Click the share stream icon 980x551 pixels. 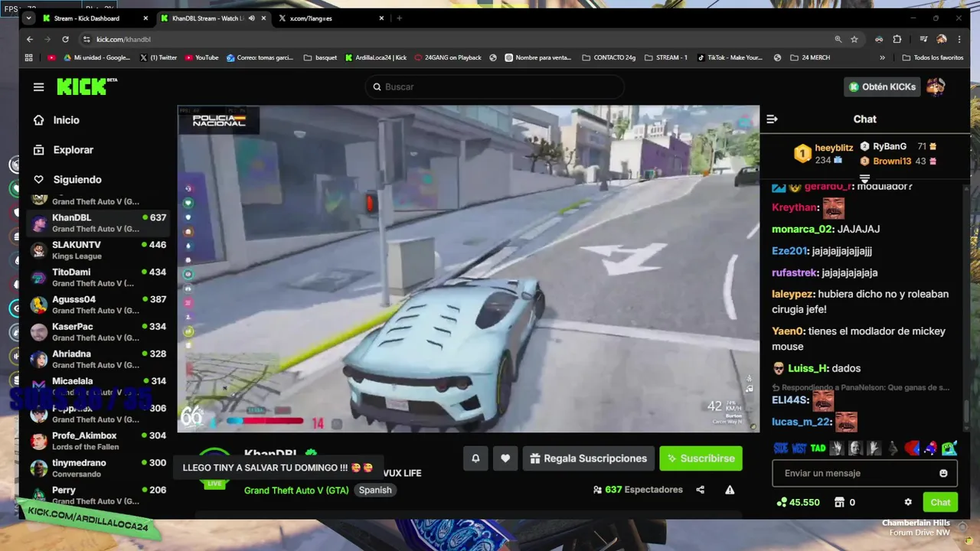700,490
